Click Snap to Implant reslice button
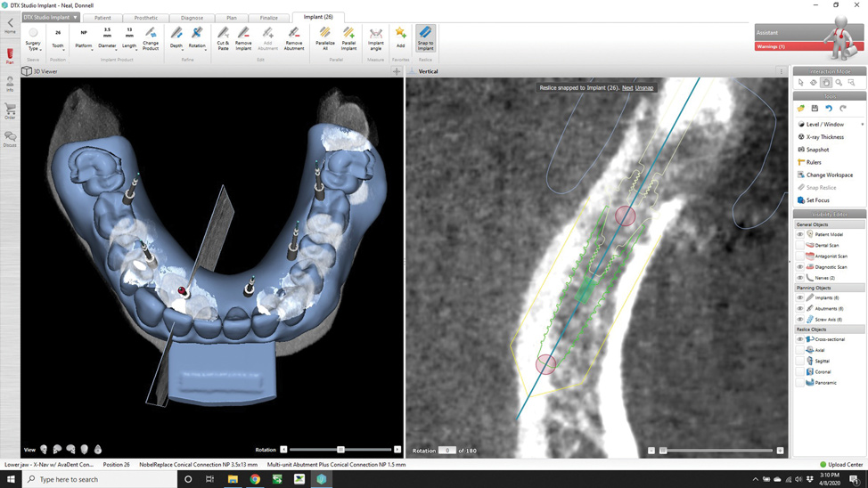Viewport: 868px width, 488px height. tap(425, 37)
